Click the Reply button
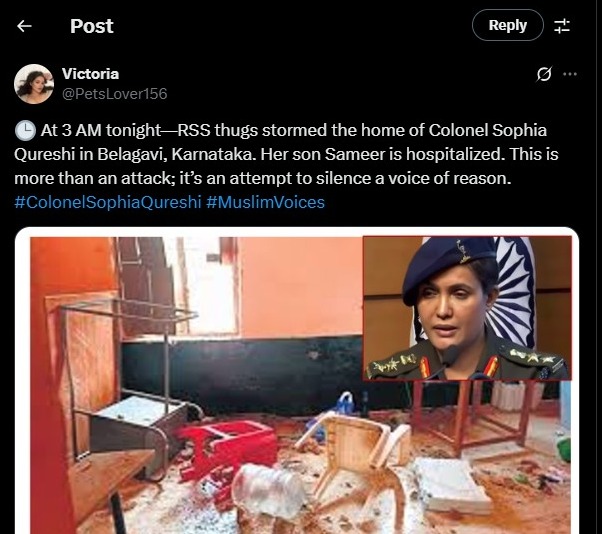This screenshot has height=534, width=602. point(508,25)
